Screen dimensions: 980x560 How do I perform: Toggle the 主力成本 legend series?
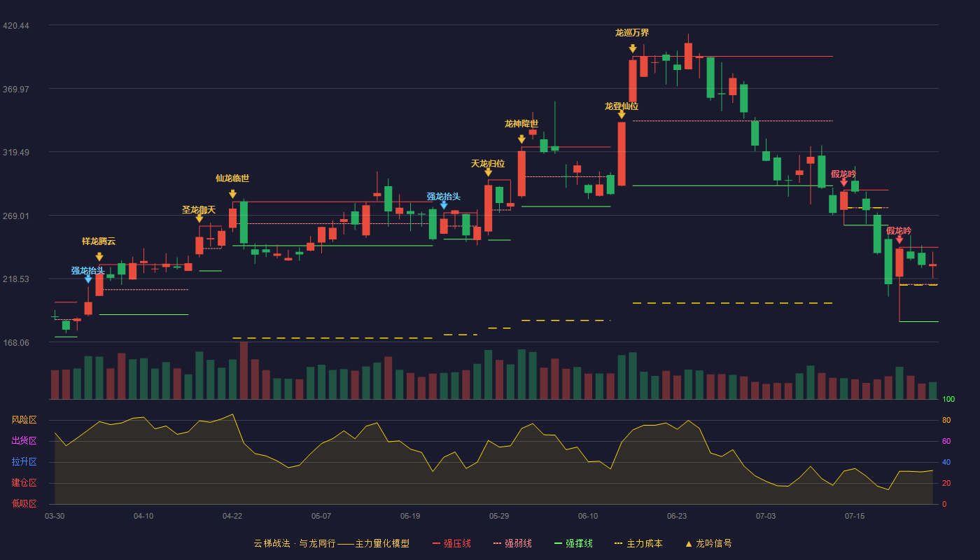pos(638,543)
